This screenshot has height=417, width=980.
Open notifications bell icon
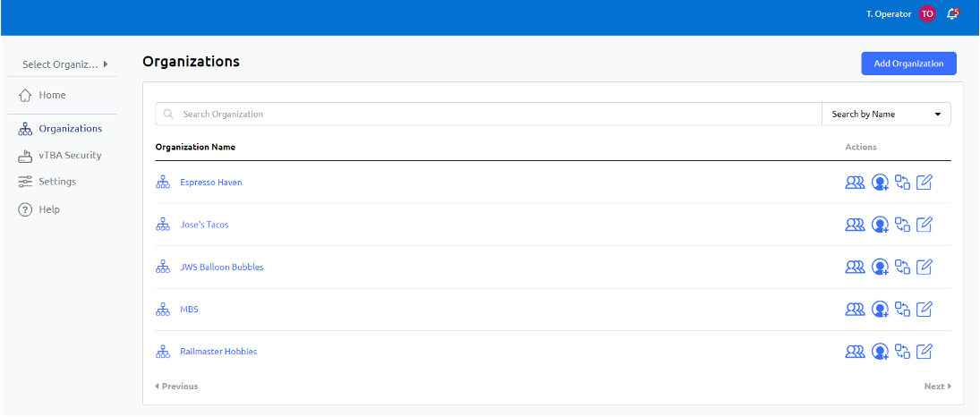[x=952, y=13]
